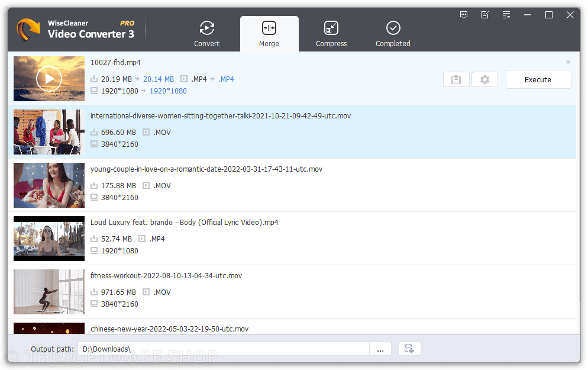Click the 696.60 MB file size
Screen dimensions: 588x370
coord(118,133)
